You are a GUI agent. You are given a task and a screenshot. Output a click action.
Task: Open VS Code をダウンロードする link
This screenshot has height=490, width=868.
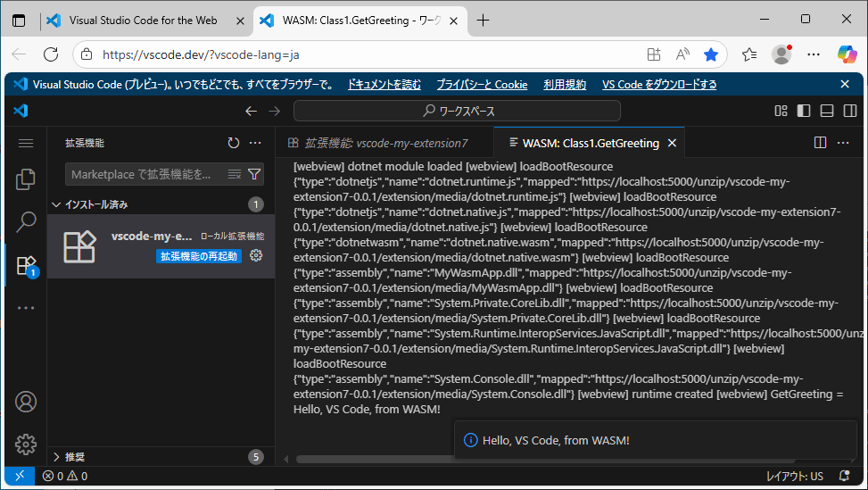(659, 84)
